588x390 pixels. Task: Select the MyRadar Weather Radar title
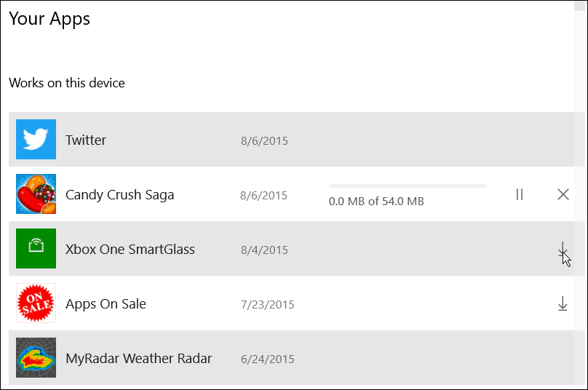(139, 359)
